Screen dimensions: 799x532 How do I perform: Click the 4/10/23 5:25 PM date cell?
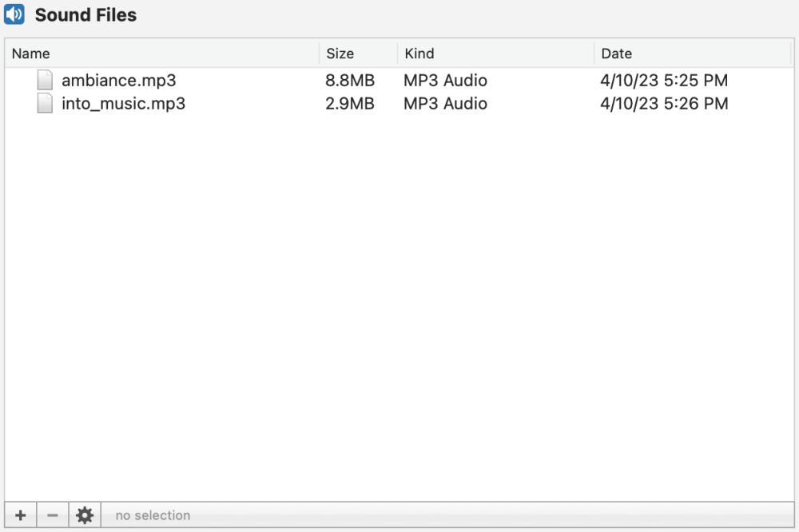coord(664,80)
